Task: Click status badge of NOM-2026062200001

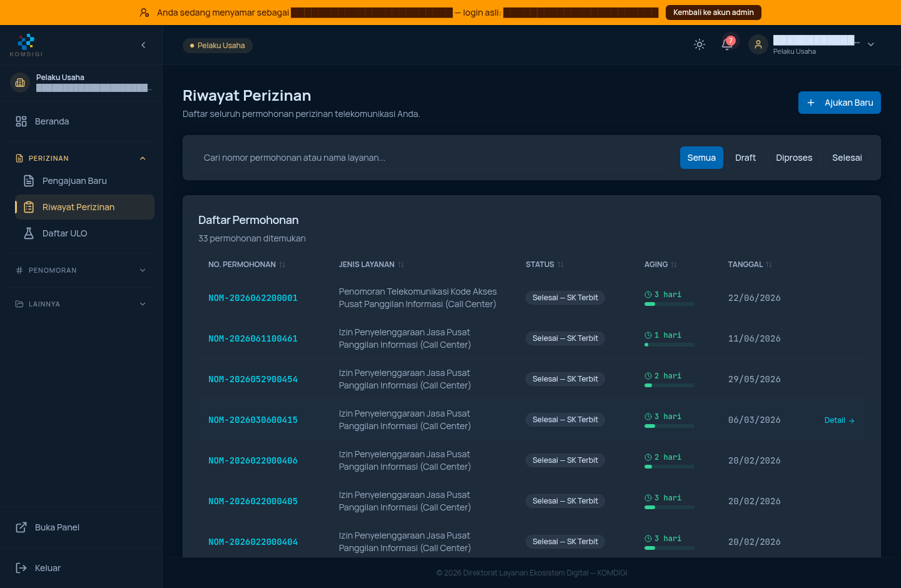Action: [x=565, y=298]
